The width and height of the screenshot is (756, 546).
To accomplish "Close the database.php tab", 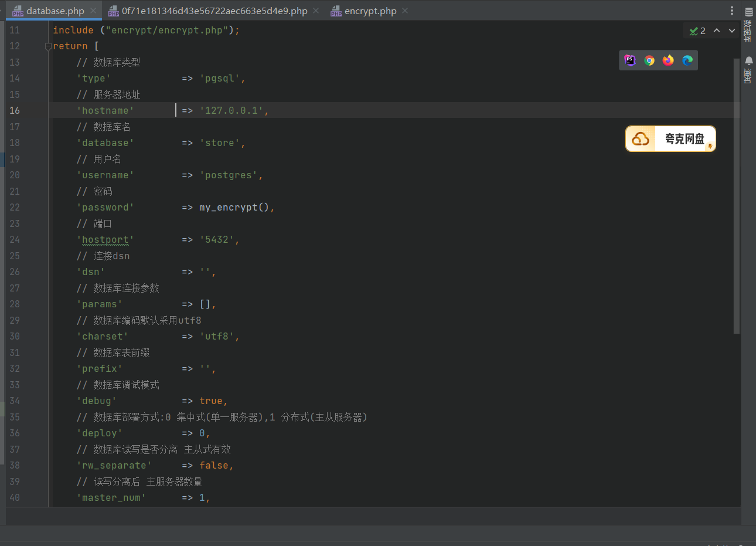I will click(x=92, y=10).
